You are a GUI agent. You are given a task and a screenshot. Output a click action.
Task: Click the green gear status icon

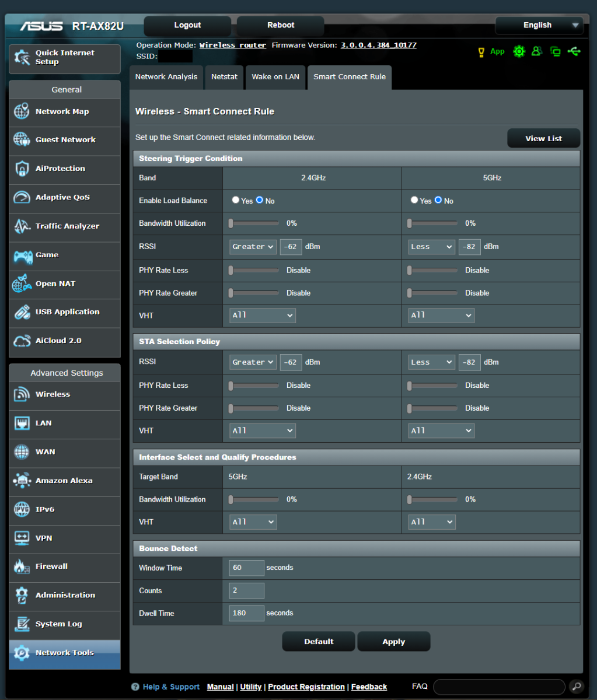[519, 51]
